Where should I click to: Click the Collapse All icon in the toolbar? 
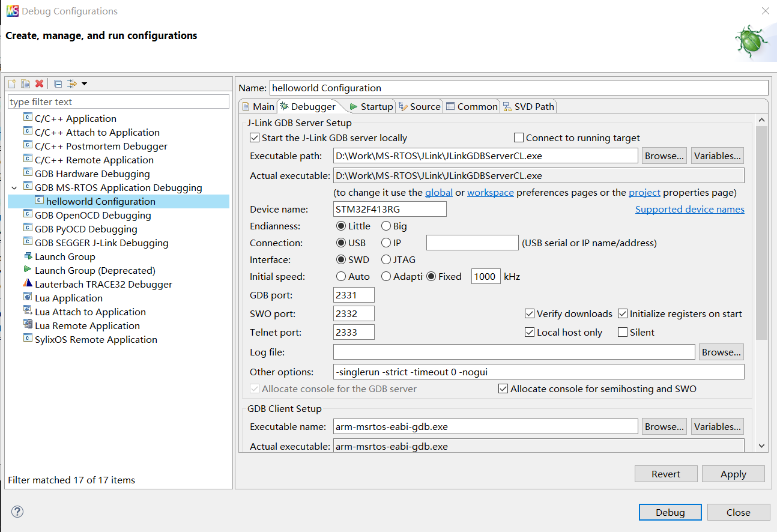pos(58,84)
